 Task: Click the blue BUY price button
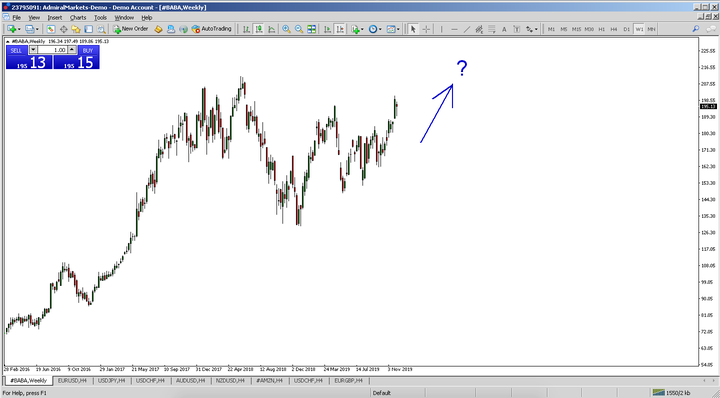pyautogui.click(x=77, y=57)
